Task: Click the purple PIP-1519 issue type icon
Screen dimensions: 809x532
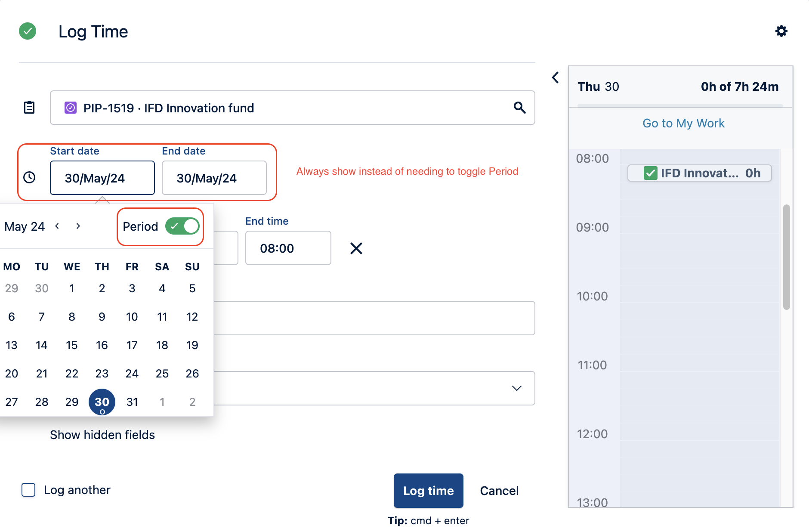Action: pyautogui.click(x=71, y=108)
